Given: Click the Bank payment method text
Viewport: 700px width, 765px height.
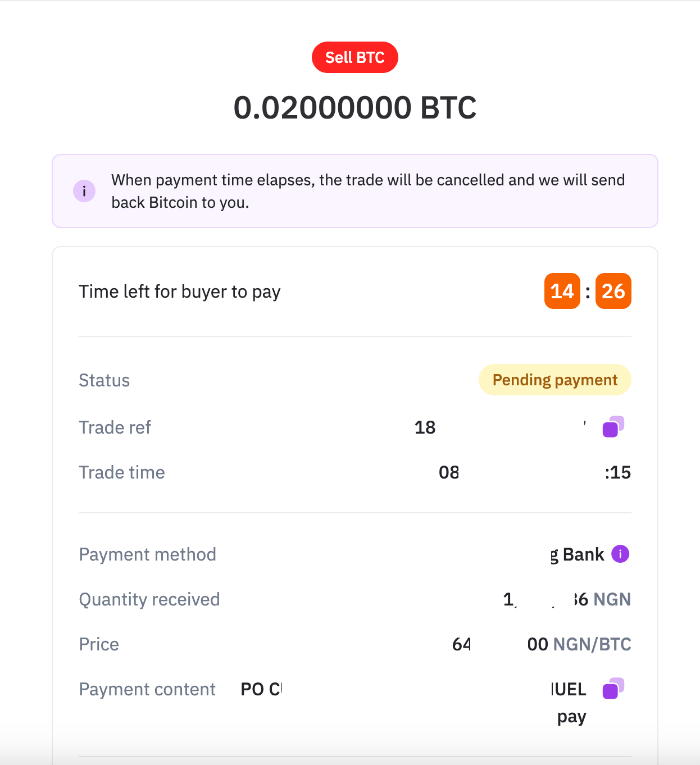Looking at the screenshot, I should (577, 554).
